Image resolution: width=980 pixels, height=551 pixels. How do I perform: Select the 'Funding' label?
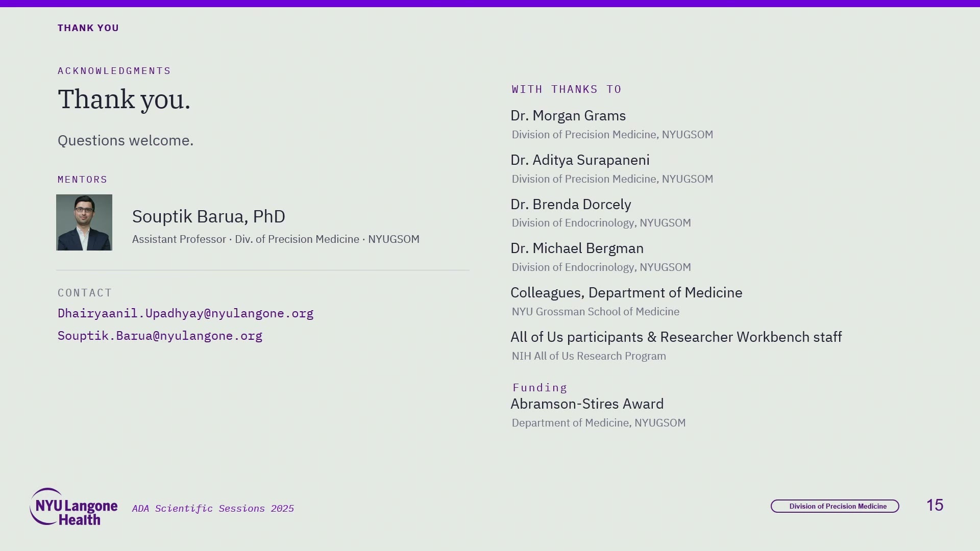[x=540, y=388]
